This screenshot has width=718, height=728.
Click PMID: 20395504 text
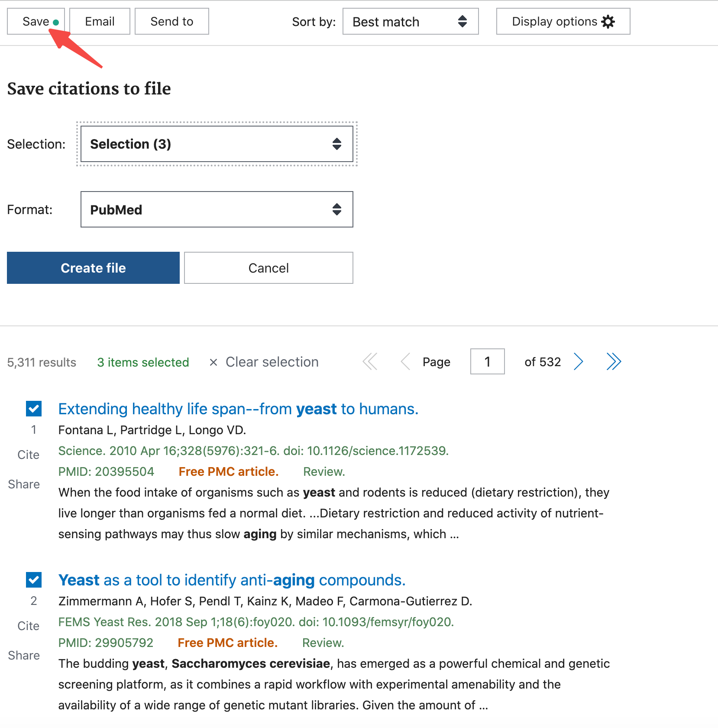pos(106,471)
